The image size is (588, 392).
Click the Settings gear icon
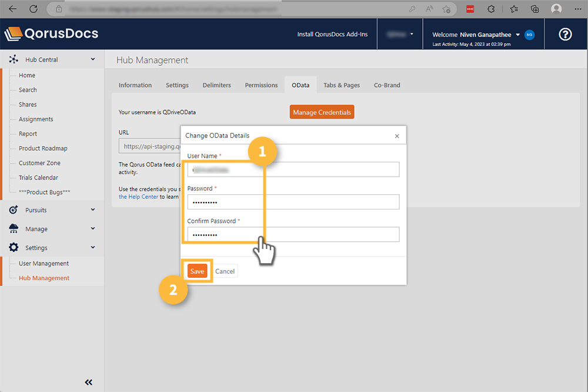coord(14,247)
